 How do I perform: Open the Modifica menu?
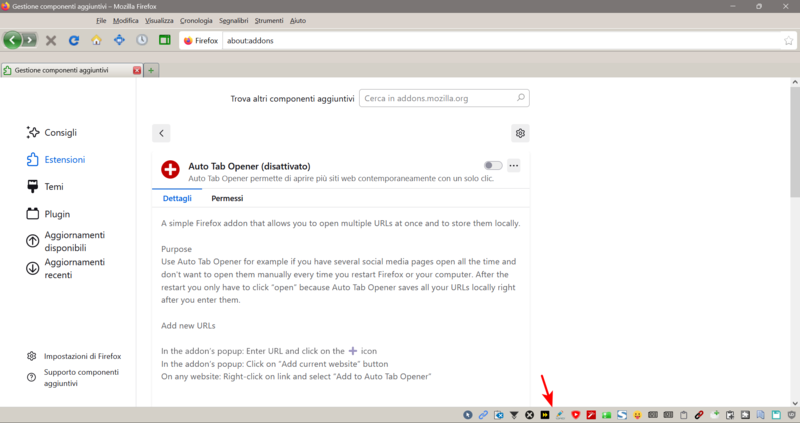(126, 20)
